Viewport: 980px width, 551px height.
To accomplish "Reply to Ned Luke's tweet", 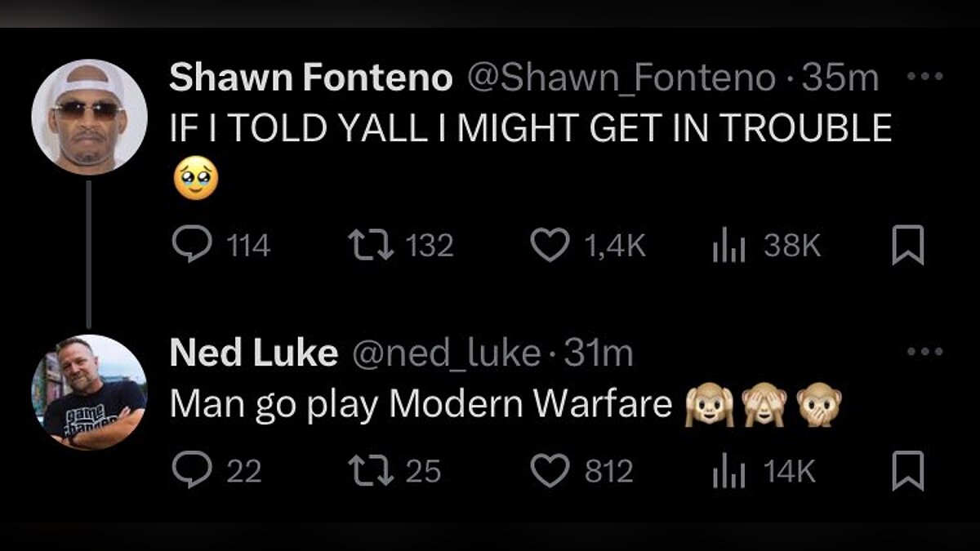I will click(192, 471).
